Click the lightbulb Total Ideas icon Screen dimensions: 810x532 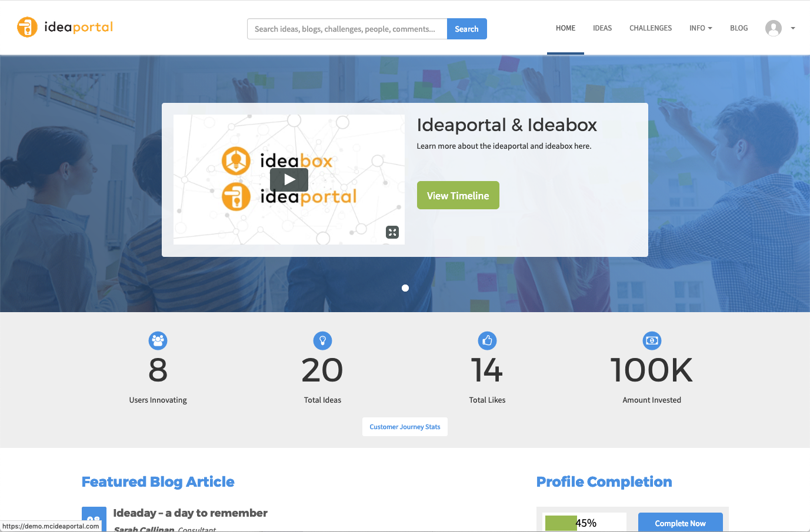tap(322, 340)
